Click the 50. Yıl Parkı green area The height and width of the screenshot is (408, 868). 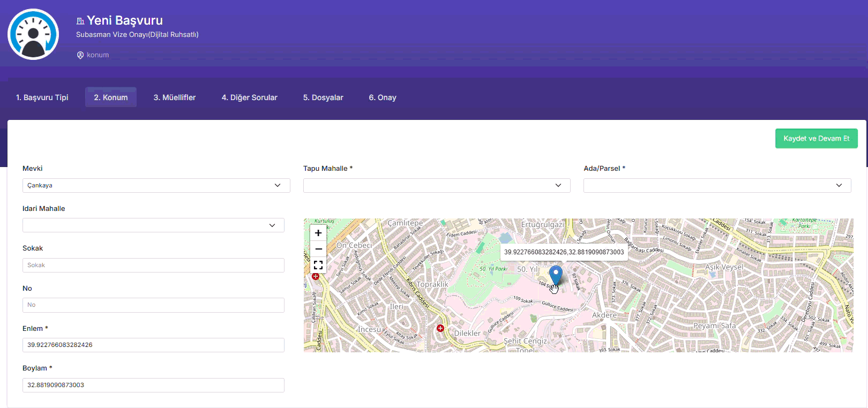point(493,269)
